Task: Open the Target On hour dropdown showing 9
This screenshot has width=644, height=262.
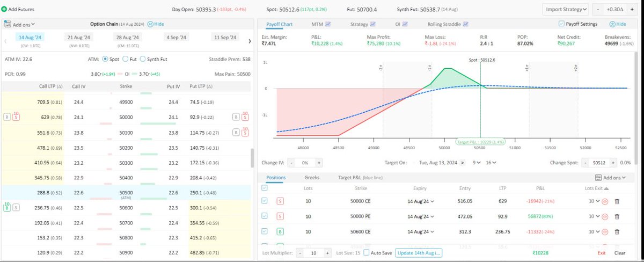Action: tap(476, 162)
